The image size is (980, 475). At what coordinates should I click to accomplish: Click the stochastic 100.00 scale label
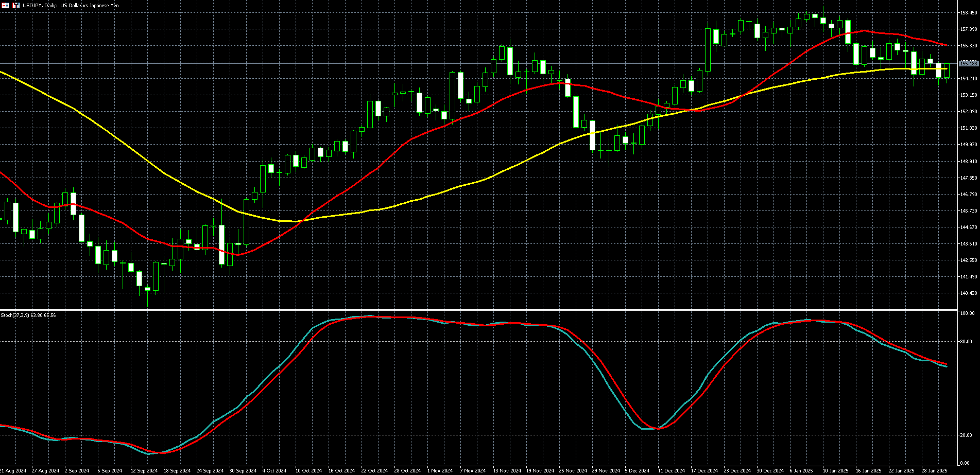coord(967,313)
